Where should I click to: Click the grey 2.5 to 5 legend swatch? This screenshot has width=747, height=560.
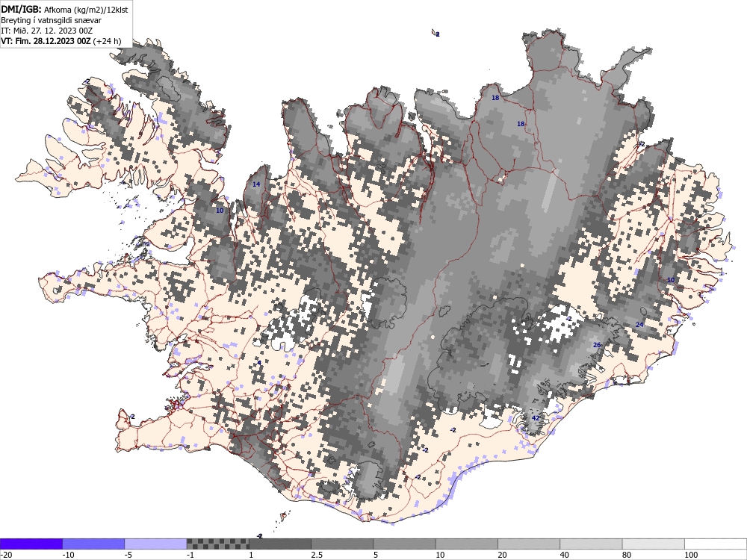[x=343, y=544]
